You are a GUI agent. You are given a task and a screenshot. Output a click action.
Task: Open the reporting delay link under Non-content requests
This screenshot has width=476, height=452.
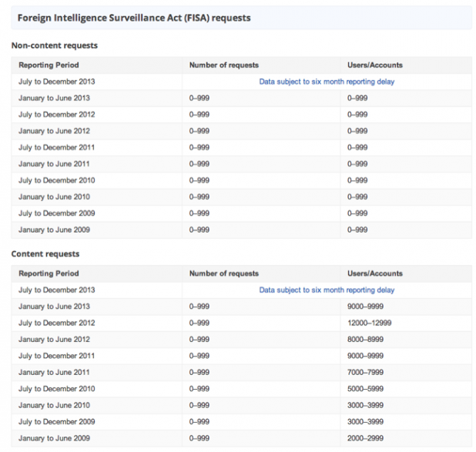[x=327, y=82]
